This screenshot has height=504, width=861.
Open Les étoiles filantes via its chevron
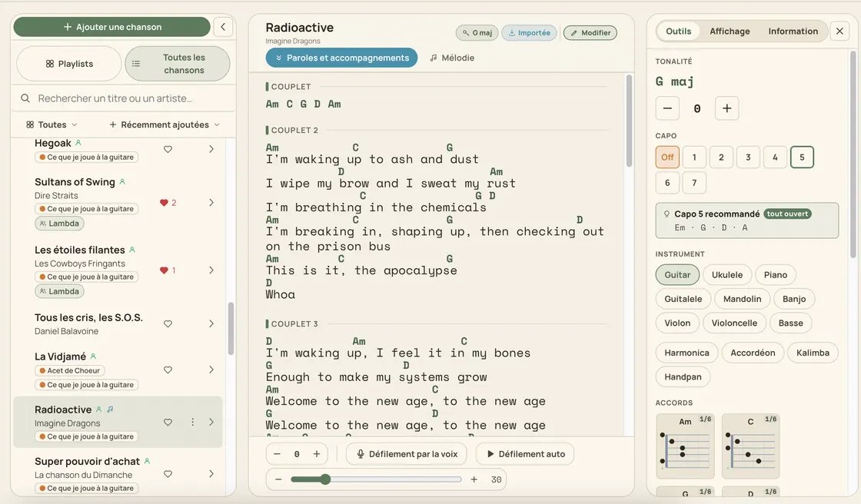pos(211,270)
